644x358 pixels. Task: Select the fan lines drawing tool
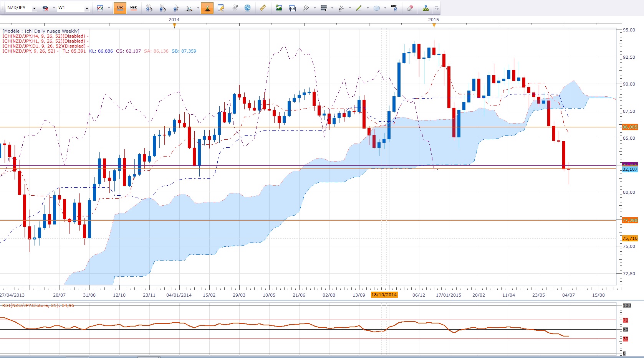[341, 8]
